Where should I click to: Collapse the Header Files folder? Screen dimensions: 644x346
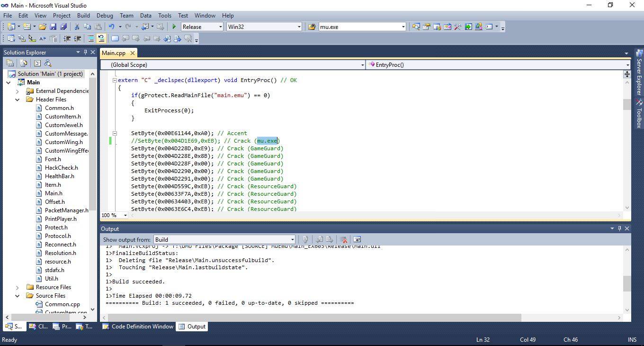pyautogui.click(x=18, y=100)
